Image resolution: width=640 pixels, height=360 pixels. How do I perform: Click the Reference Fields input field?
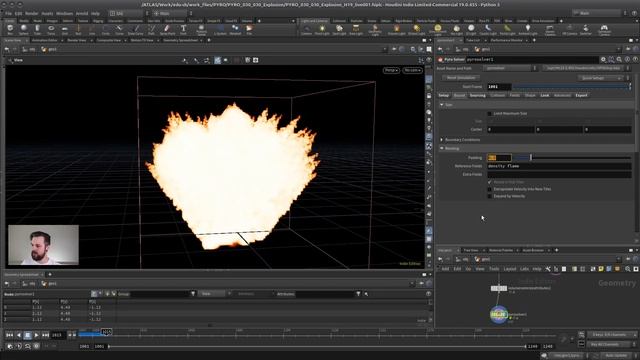[559, 166]
